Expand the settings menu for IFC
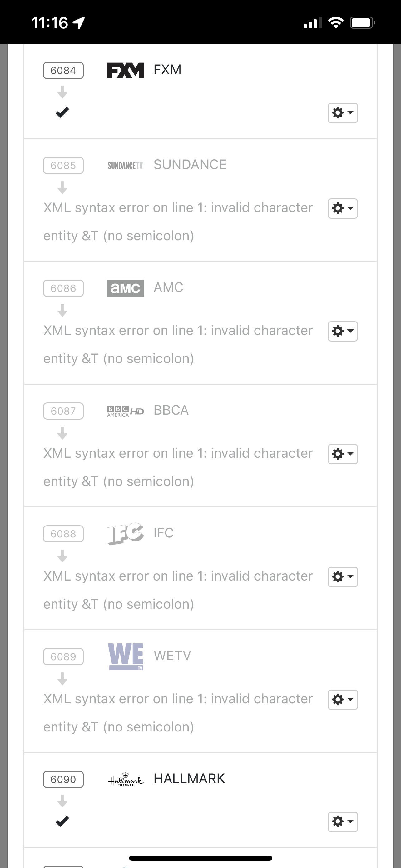Screen dimensions: 401x868 (x=343, y=576)
